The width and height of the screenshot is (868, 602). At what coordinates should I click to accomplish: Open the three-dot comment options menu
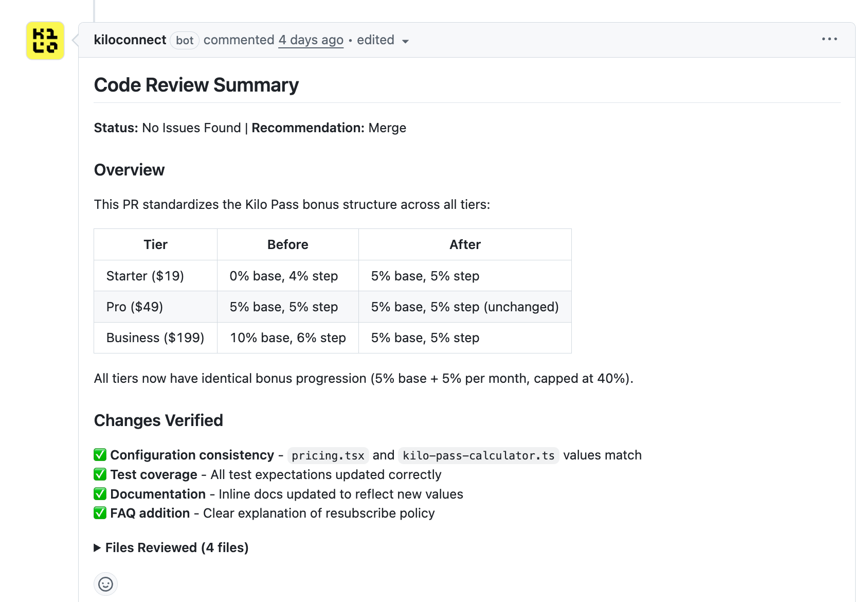click(x=829, y=39)
